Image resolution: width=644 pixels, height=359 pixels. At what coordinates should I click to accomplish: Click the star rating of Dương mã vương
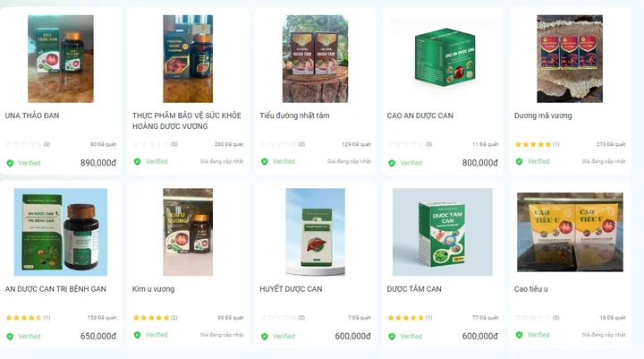pyautogui.click(x=533, y=144)
